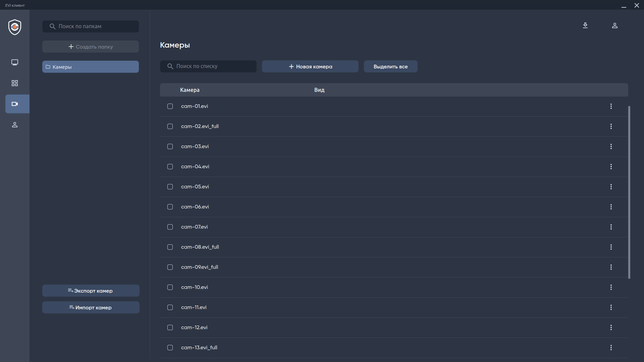Image resolution: width=644 pixels, height=362 pixels.
Task: Open the three-dot menu for cam-02.evi_full
Action: click(611, 126)
